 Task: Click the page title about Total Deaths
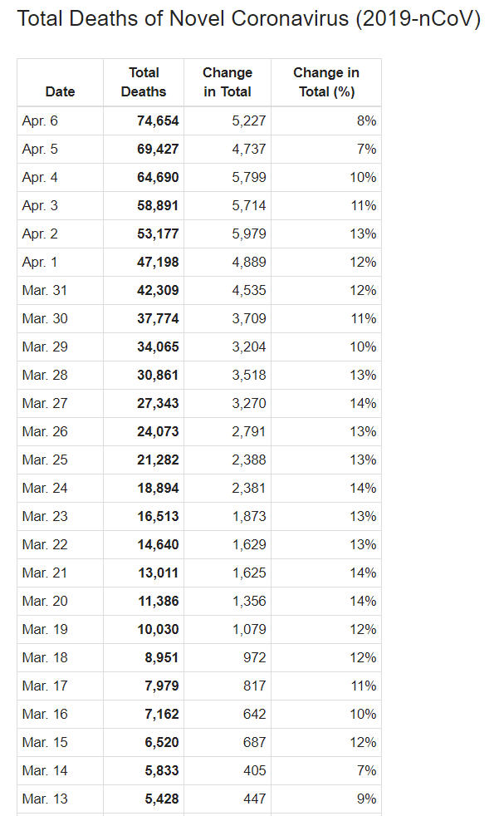click(248, 19)
